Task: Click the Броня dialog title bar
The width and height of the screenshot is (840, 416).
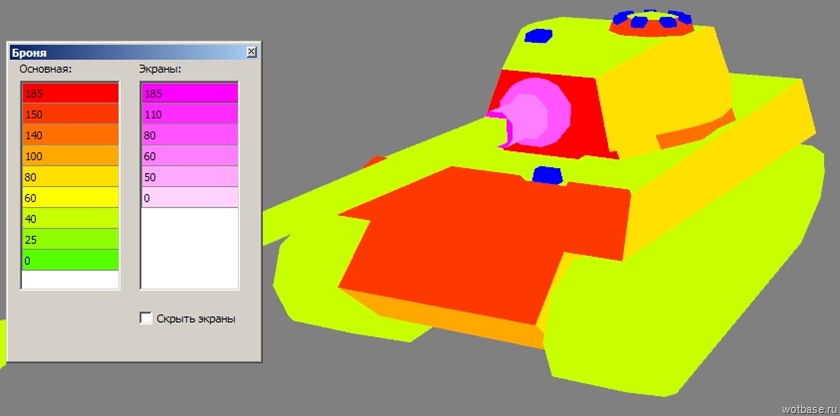Action: (120, 52)
